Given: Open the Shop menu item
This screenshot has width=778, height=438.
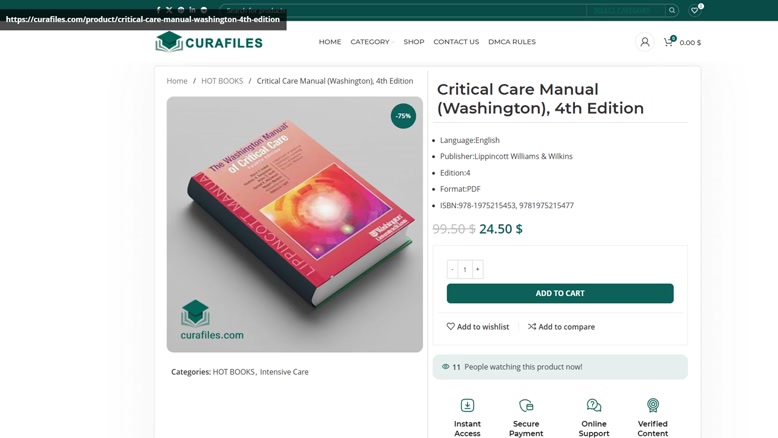Looking at the screenshot, I should coord(414,42).
